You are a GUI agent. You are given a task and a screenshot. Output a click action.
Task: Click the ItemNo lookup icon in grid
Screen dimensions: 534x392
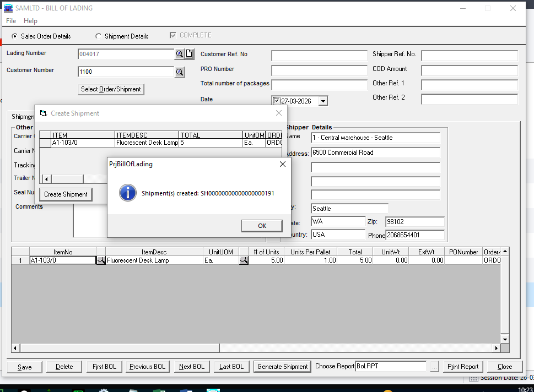pos(101,260)
